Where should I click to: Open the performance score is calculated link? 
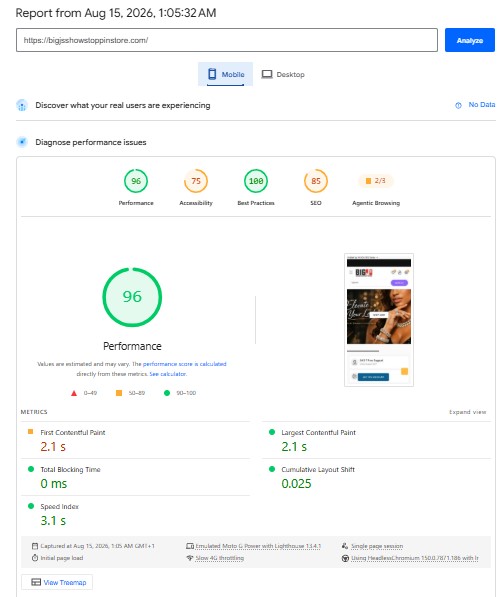pos(184,364)
